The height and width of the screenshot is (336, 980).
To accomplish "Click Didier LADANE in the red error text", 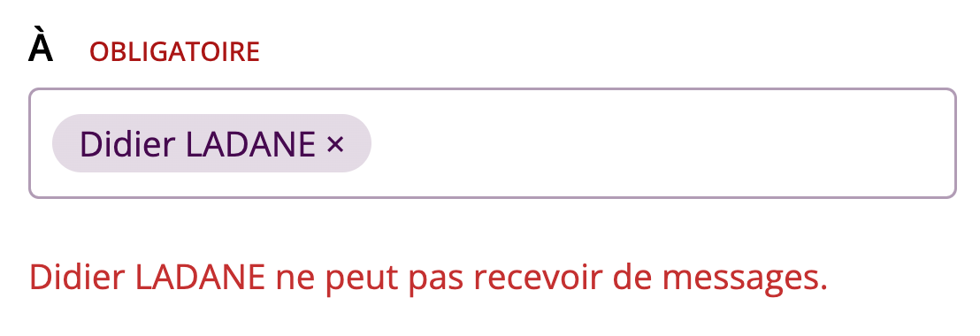I will pos(148,278).
